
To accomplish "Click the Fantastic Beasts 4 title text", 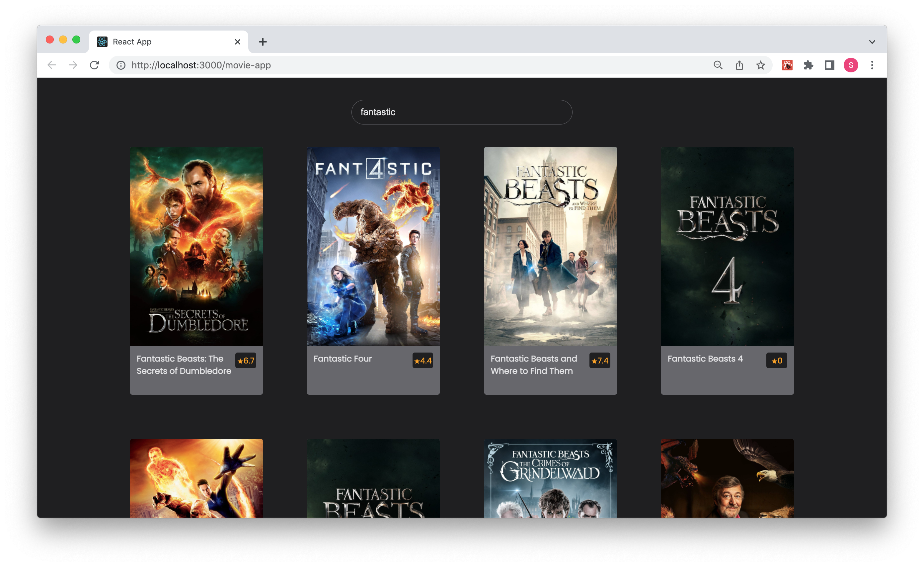I will tap(705, 359).
